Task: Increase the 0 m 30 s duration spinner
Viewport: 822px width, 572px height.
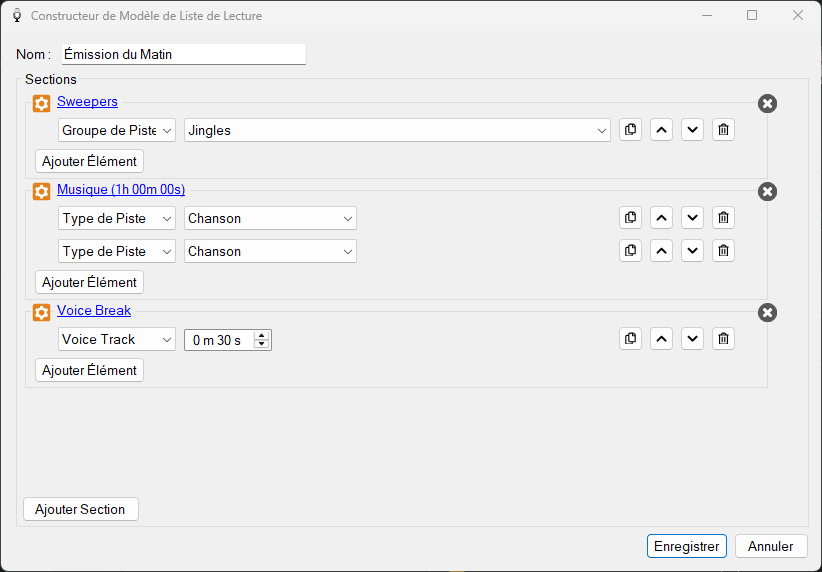Action: (262, 336)
